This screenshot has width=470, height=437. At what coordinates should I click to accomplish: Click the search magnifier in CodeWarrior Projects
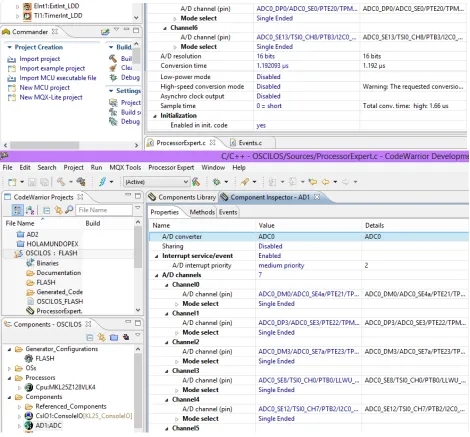[x=69, y=210]
